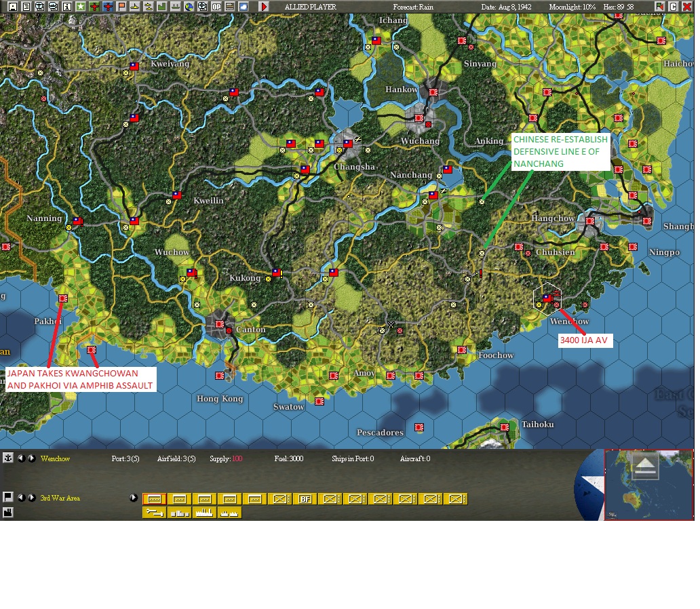The width and height of the screenshot is (700, 609).
Task: Click the orange flag toolbar icon
Action: 121,7
